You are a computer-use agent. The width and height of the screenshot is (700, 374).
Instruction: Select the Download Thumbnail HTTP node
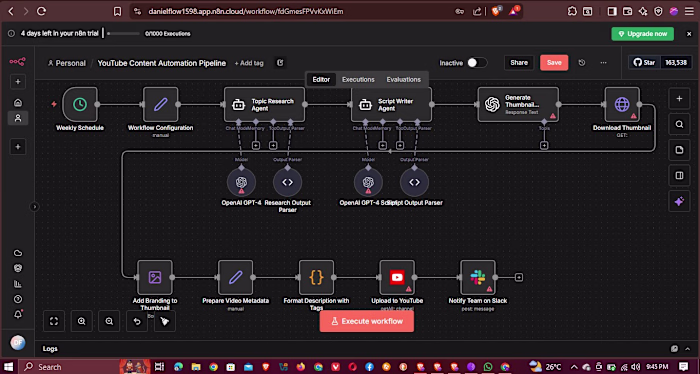(x=622, y=104)
